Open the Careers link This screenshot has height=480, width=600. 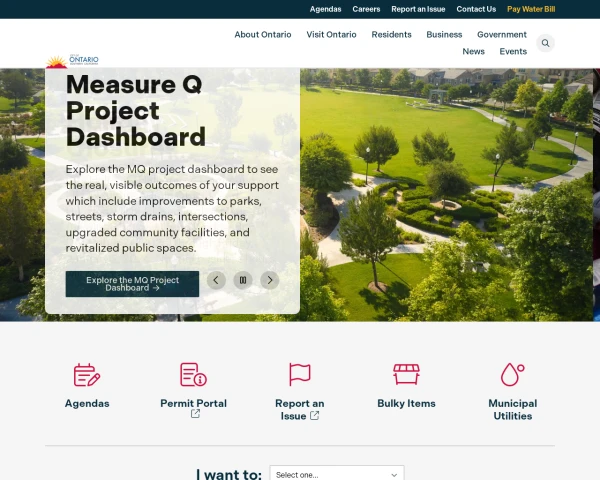(x=366, y=9)
